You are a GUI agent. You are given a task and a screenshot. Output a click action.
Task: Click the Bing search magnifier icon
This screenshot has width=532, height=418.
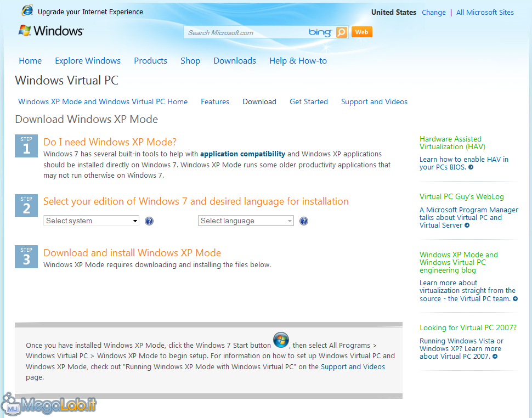click(x=341, y=32)
